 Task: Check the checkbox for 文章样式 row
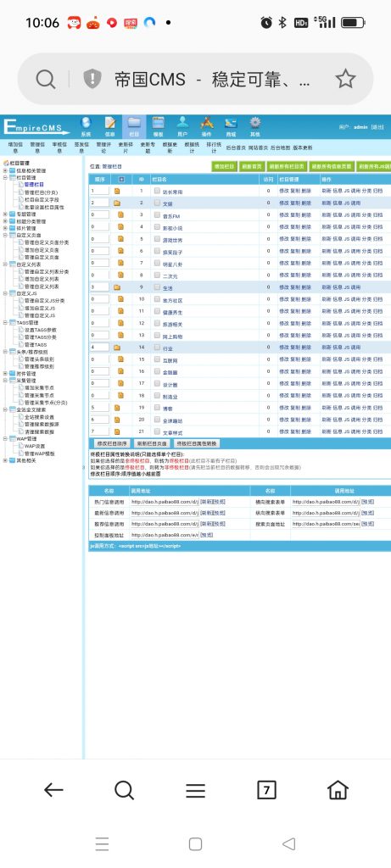coord(157,431)
